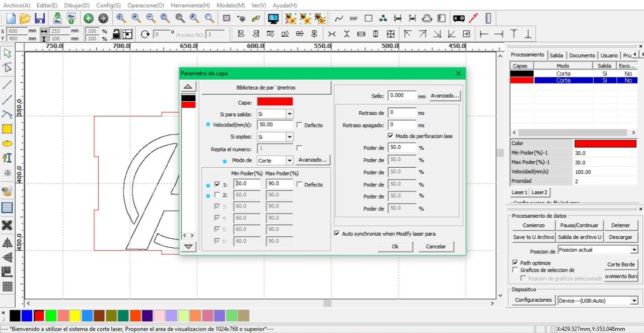The image size is (644, 333).
Task: Click the down arrow below dialog layer list
Action: tap(188, 246)
